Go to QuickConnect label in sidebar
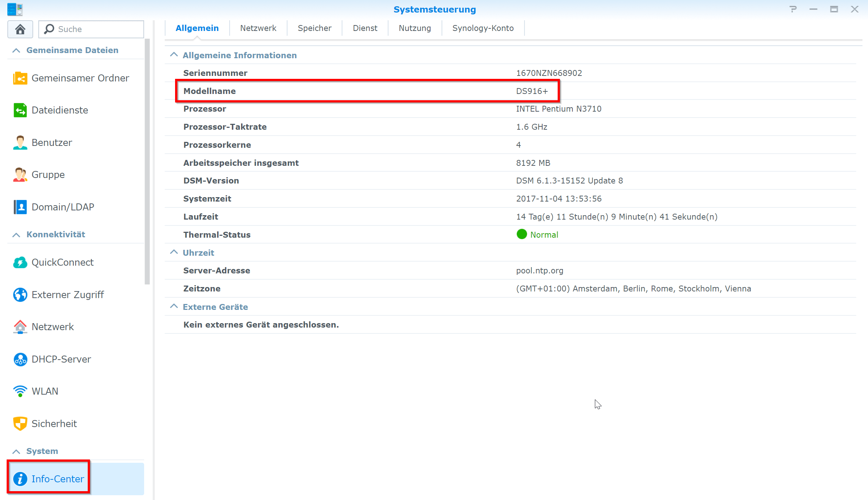The width and height of the screenshot is (868, 500). pos(63,262)
